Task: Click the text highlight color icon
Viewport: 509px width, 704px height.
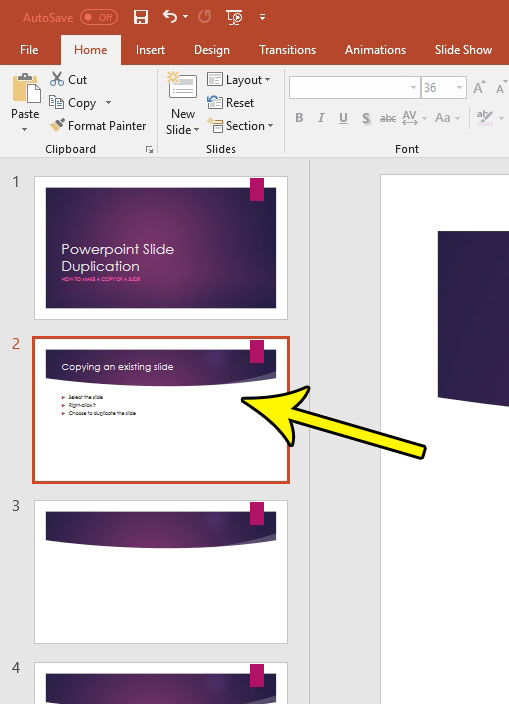Action: (485, 117)
